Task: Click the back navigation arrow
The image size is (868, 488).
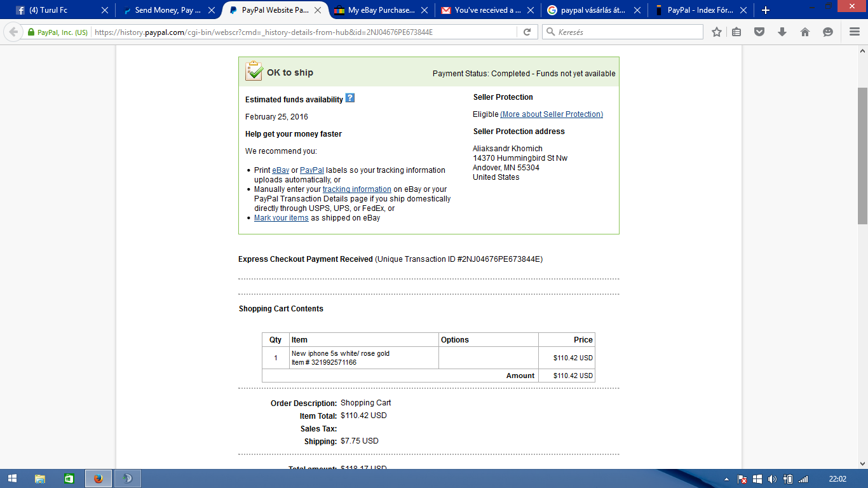Action: pos(13,32)
